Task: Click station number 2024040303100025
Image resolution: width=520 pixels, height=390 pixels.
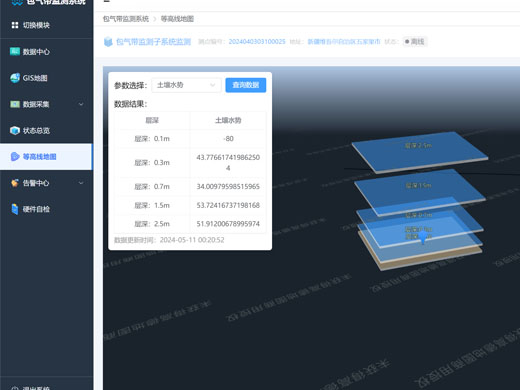Action: click(257, 42)
